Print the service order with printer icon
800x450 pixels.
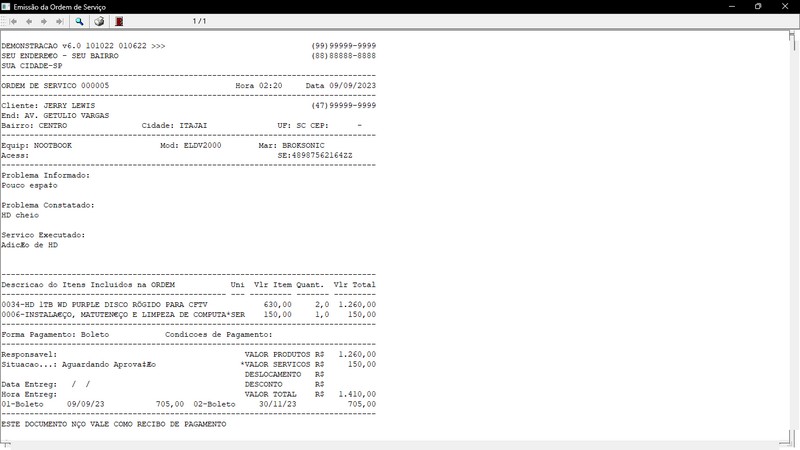(x=99, y=21)
